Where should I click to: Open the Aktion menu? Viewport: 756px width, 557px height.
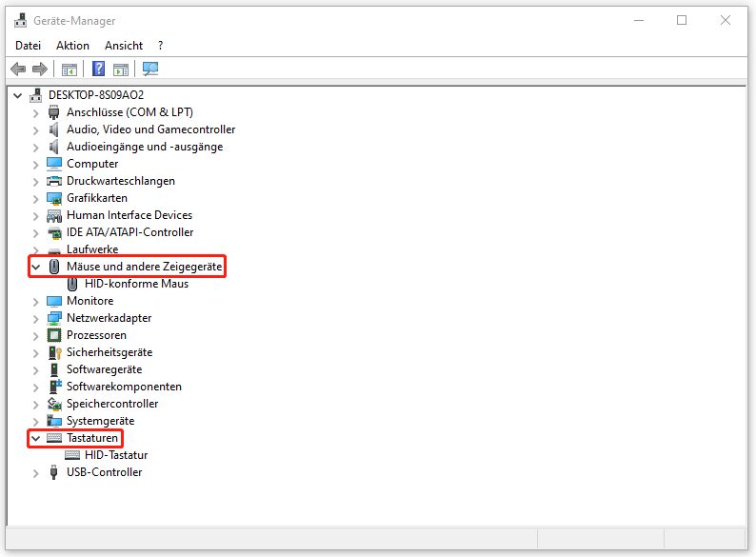[72, 46]
